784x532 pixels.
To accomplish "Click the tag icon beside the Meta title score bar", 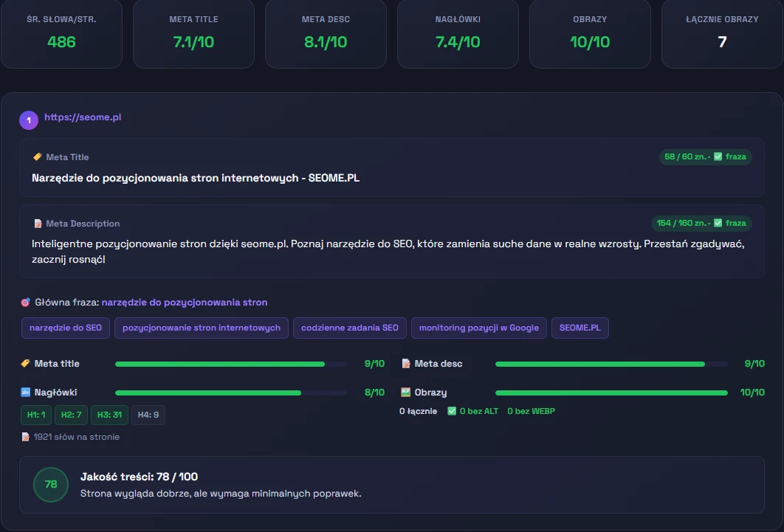I will [25, 364].
